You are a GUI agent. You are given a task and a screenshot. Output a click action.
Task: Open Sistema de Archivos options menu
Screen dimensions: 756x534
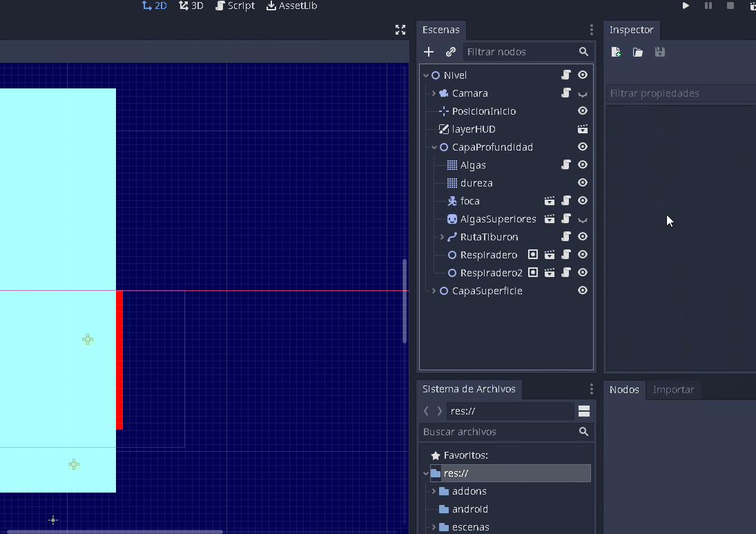point(592,390)
